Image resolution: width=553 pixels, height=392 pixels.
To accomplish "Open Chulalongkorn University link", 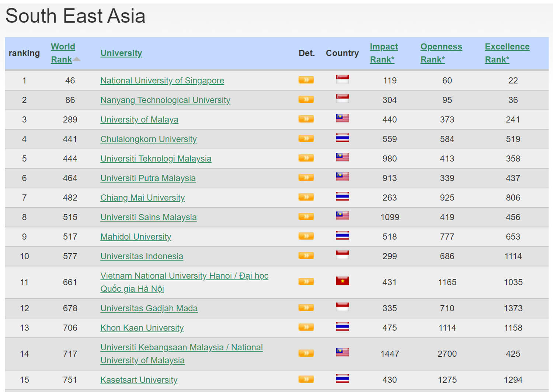I will (x=149, y=139).
